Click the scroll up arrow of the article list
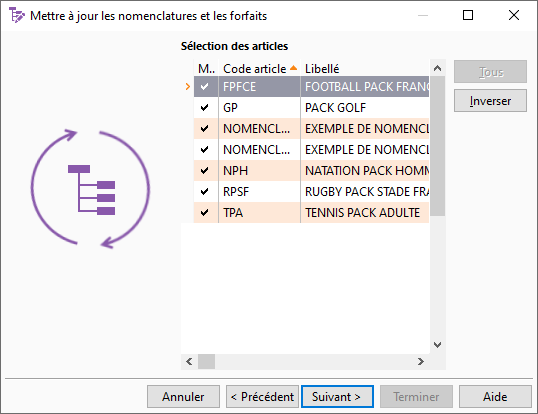The height and width of the screenshot is (414, 538). tap(437, 68)
